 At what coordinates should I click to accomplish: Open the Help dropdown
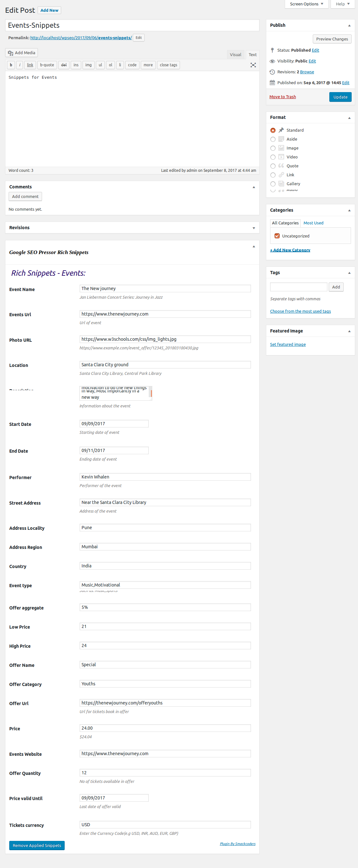(x=342, y=4)
